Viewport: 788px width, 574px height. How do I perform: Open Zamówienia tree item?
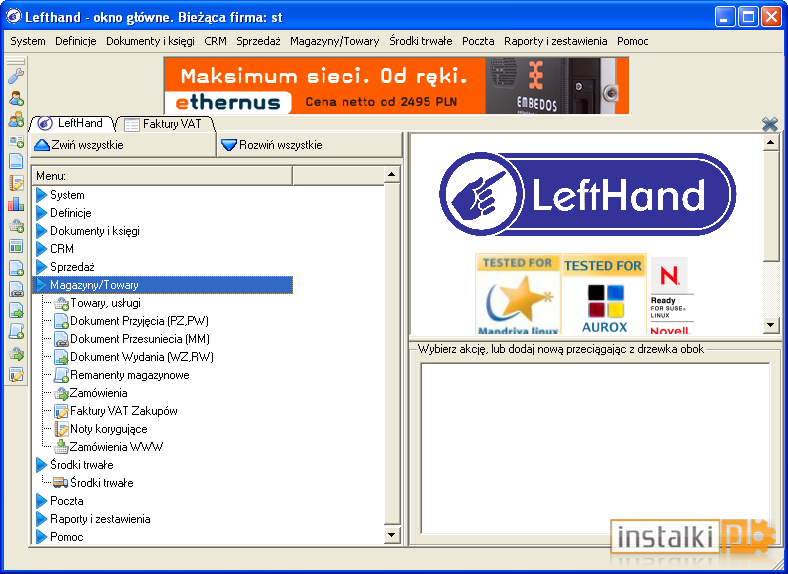tap(98, 393)
